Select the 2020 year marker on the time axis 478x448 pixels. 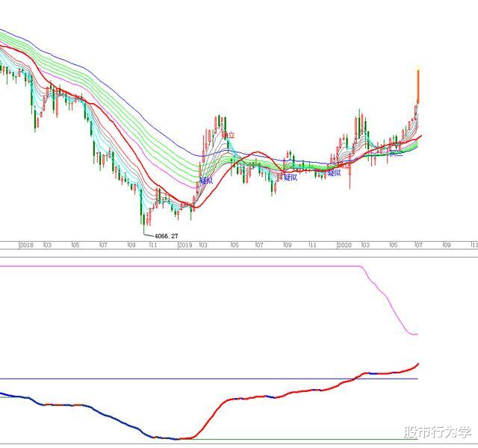click(344, 245)
